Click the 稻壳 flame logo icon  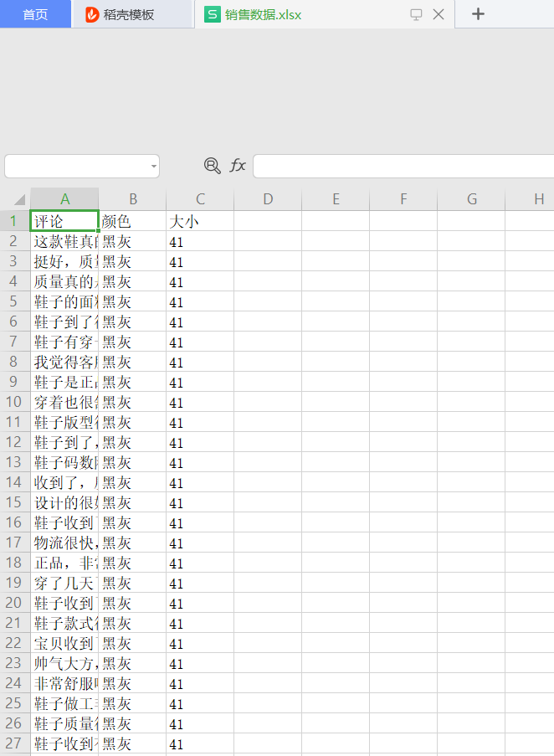91,14
